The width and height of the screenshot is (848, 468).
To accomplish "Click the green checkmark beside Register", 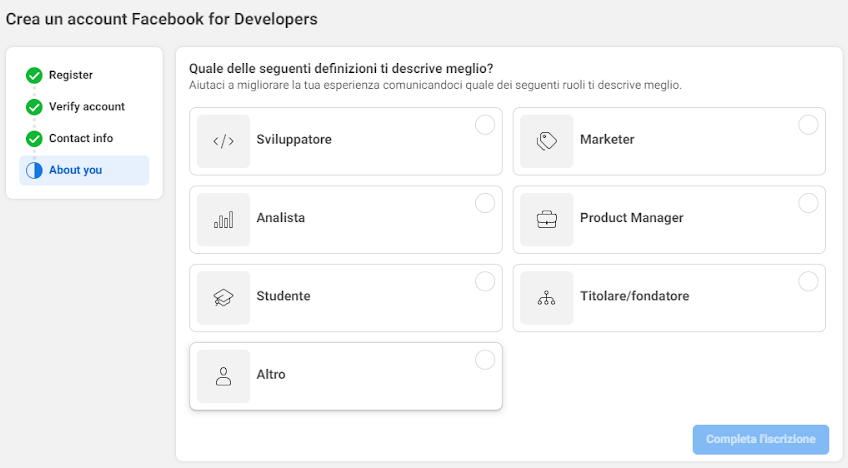I will [34, 75].
